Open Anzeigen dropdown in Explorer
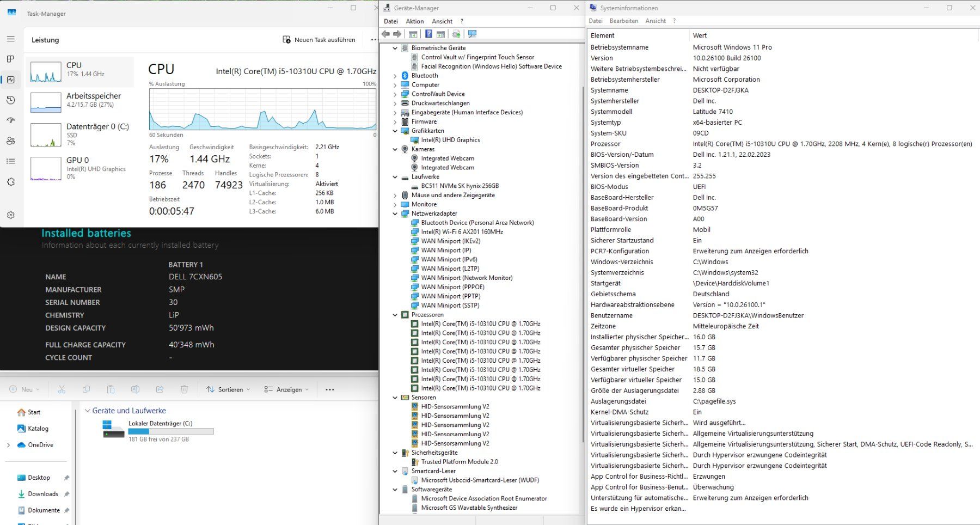 point(286,389)
